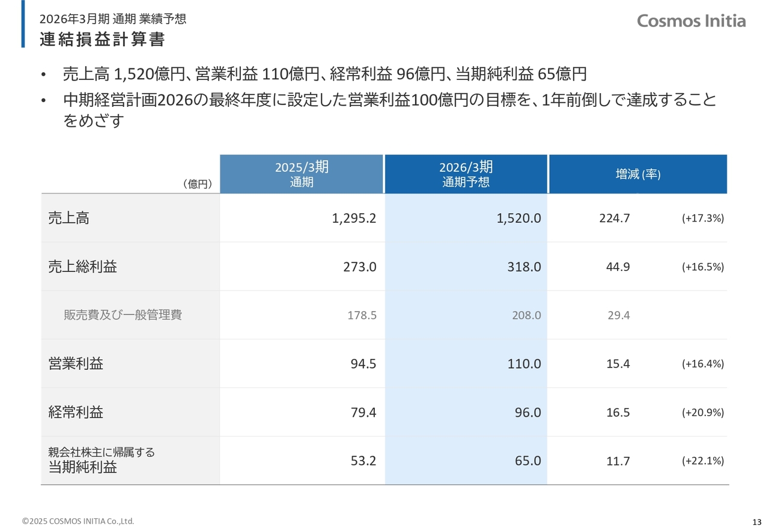Click the change value 224.7

pyautogui.click(x=614, y=219)
